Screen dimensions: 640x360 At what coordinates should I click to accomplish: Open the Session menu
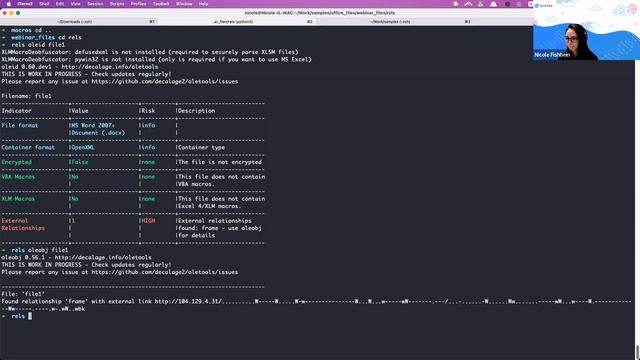click(x=95, y=4)
